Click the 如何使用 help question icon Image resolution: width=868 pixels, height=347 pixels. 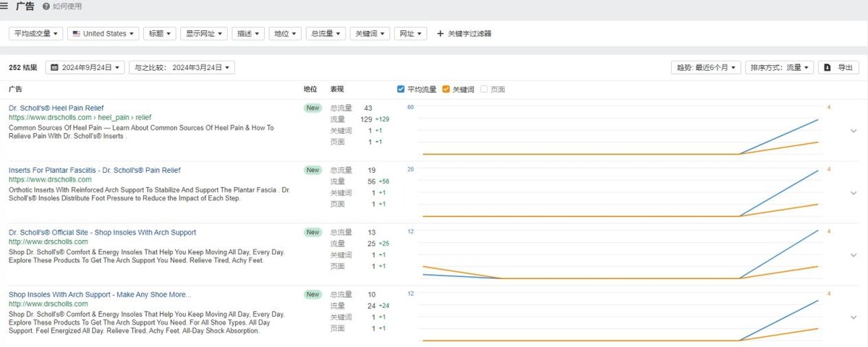click(46, 7)
